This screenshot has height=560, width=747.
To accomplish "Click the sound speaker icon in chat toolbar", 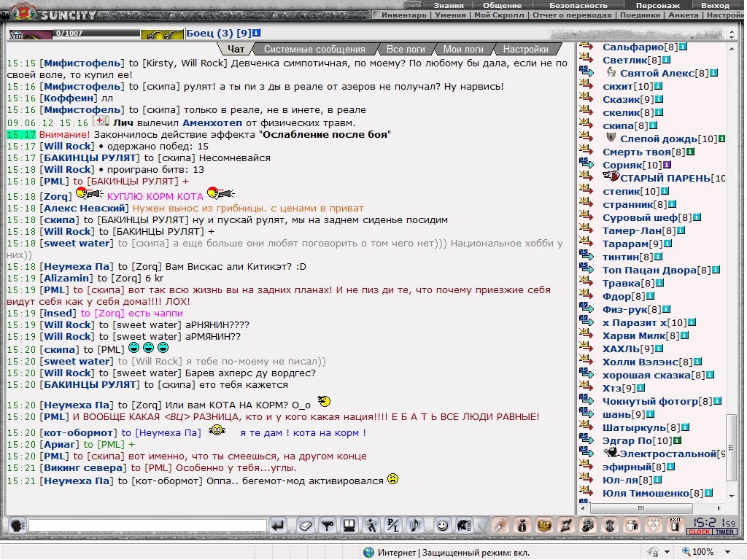I will (x=415, y=526).
